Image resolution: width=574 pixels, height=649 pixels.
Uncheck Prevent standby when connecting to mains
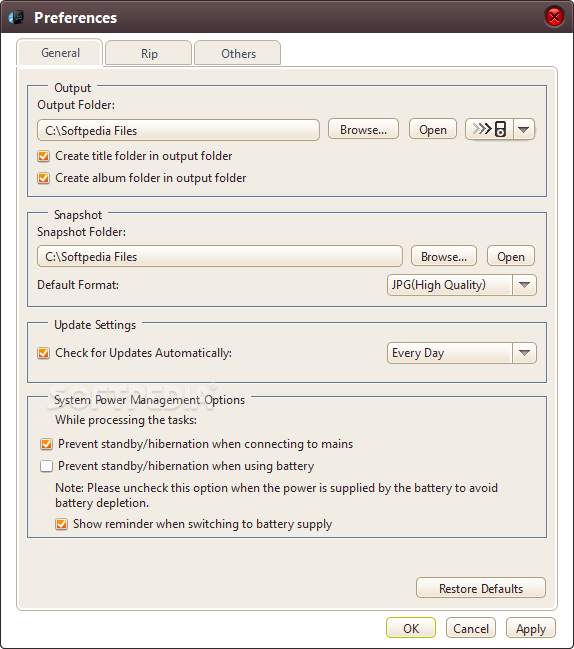coord(46,444)
